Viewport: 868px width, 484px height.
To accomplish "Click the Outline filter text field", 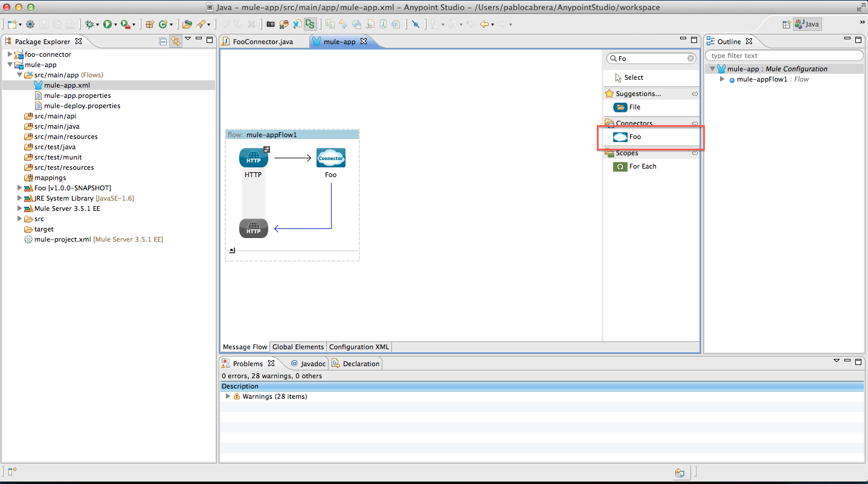I will [x=784, y=56].
